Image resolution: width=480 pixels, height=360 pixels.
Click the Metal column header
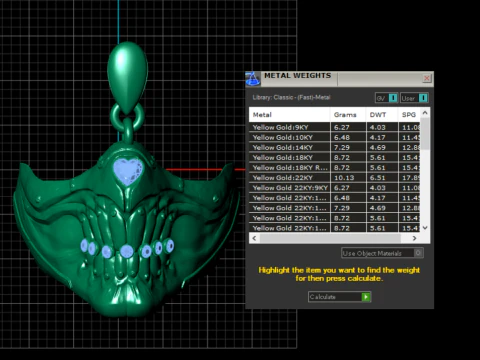pyautogui.click(x=289, y=115)
